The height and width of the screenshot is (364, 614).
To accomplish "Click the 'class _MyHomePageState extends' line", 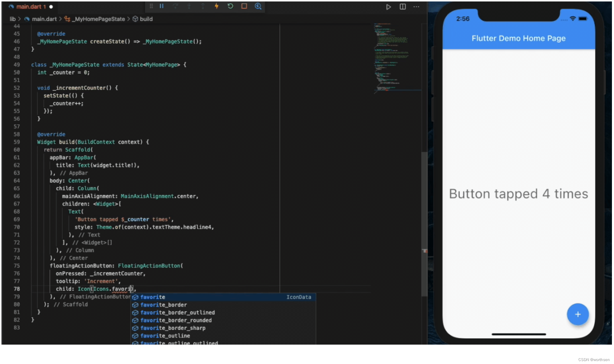I will click(109, 65).
